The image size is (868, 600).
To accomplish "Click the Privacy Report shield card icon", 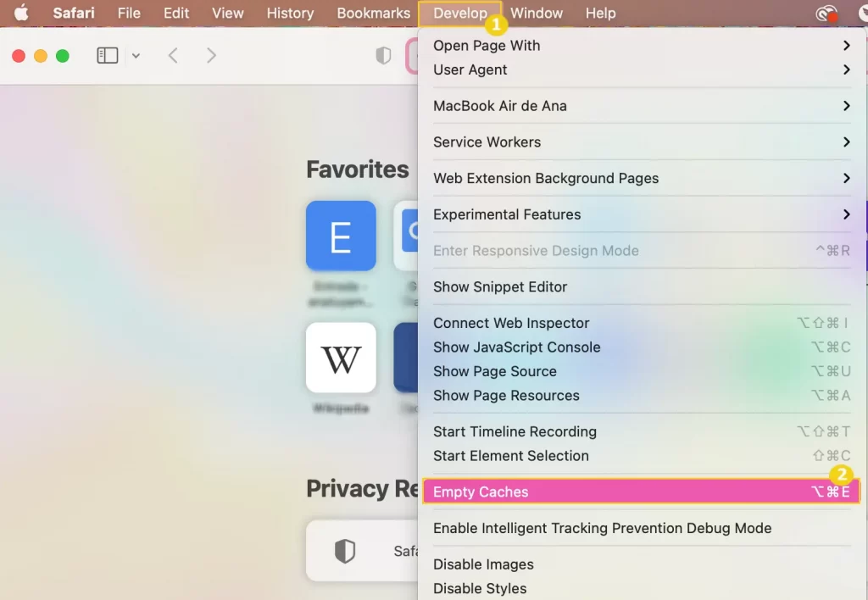I will tap(344, 551).
